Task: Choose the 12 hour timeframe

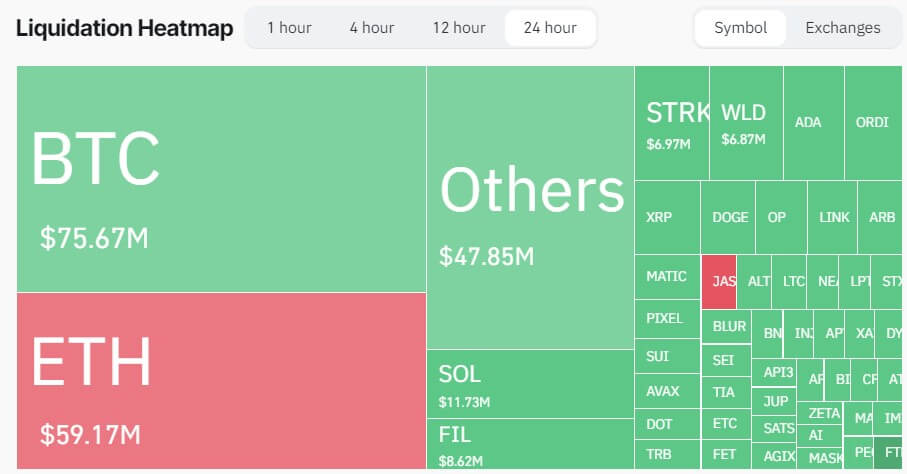Action: [459, 28]
